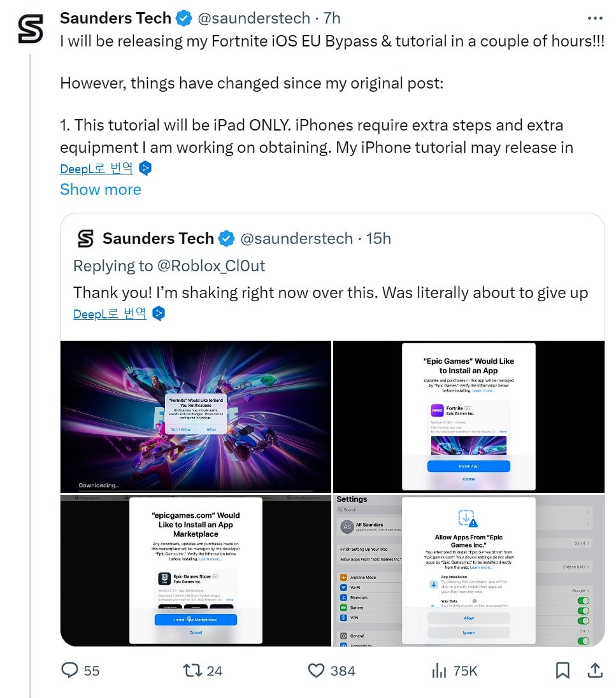Click DeepL icon beside main tweet translation
Screen dimensions: 616x698
pyautogui.click(x=145, y=168)
